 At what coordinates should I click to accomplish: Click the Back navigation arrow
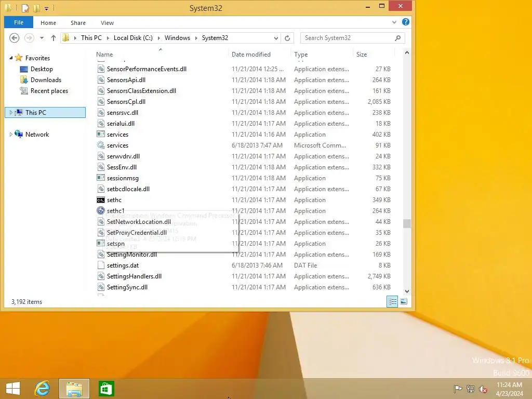pos(14,38)
